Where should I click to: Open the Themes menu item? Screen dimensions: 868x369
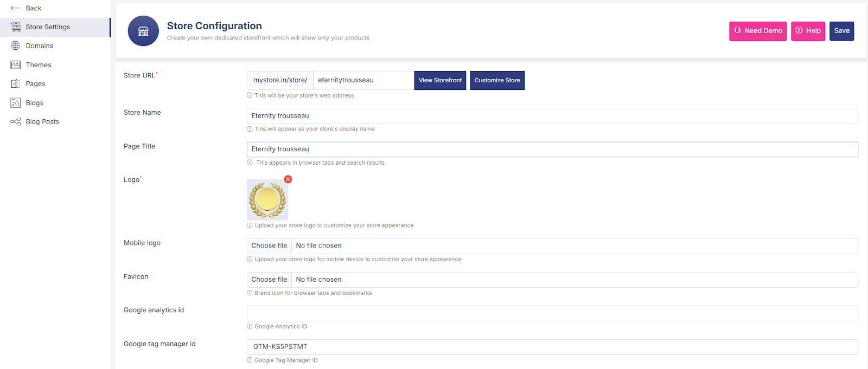coord(39,65)
